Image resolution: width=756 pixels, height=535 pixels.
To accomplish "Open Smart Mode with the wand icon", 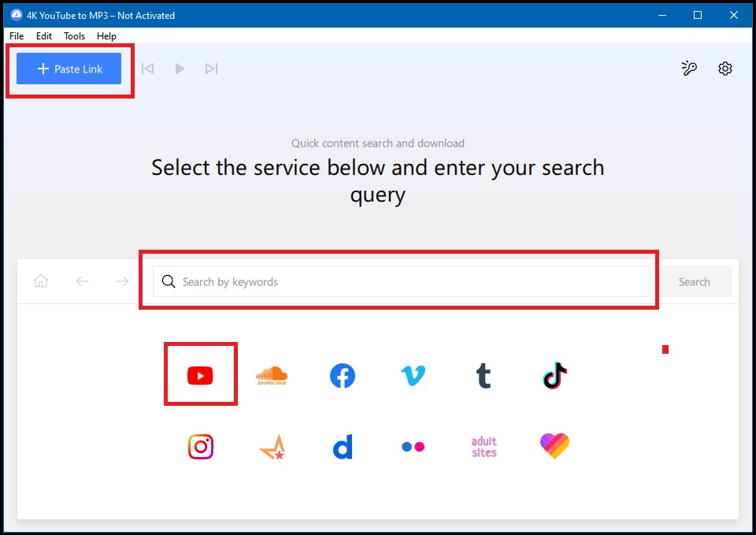I will point(689,69).
